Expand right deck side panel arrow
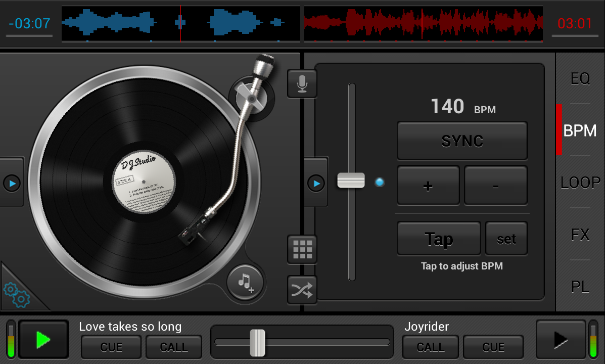This screenshot has width=605, height=364. pos(316,184)
